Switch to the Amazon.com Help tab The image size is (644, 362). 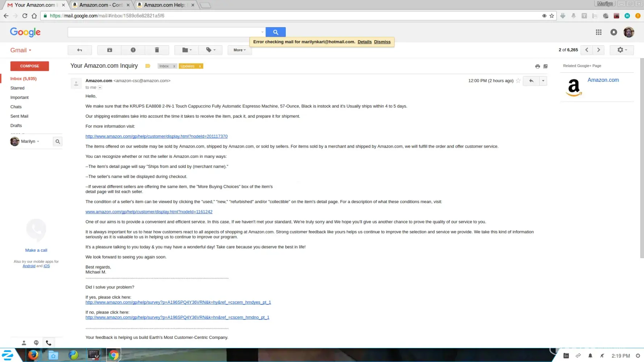(x=166, y=5)
